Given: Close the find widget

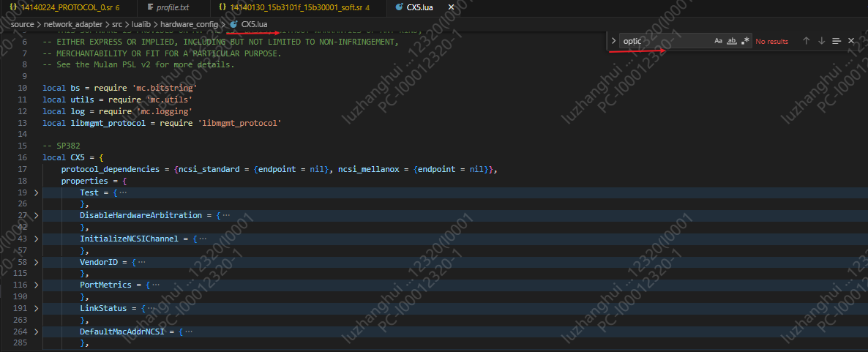Looking at the screenshot, I should tap(851, 41).
